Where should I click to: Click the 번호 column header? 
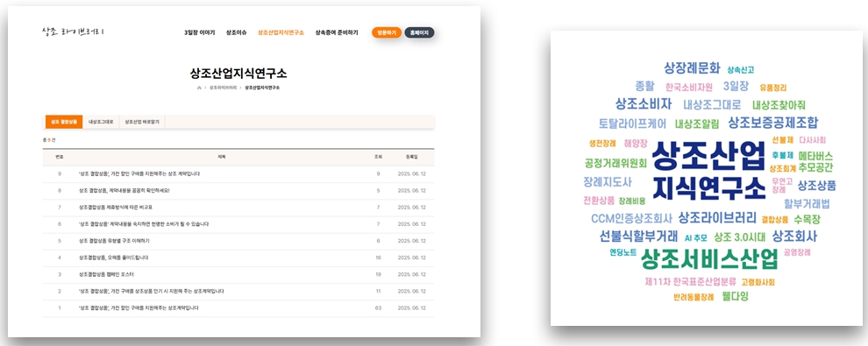pyautogui.click(x=60, y=157)
